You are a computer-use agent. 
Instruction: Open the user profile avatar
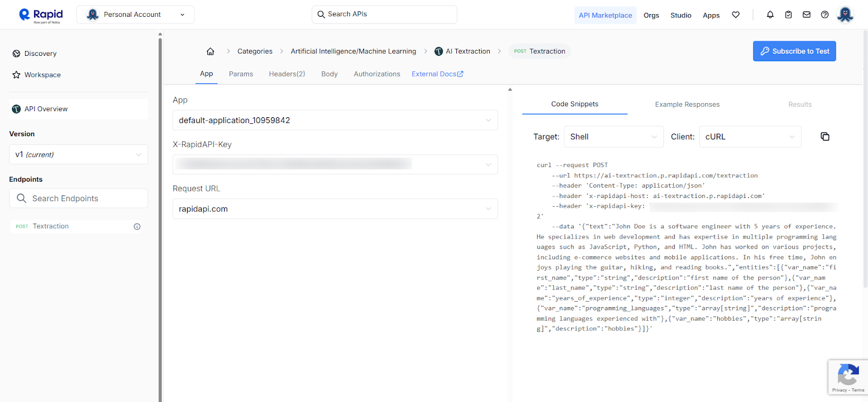pos(845,15)
